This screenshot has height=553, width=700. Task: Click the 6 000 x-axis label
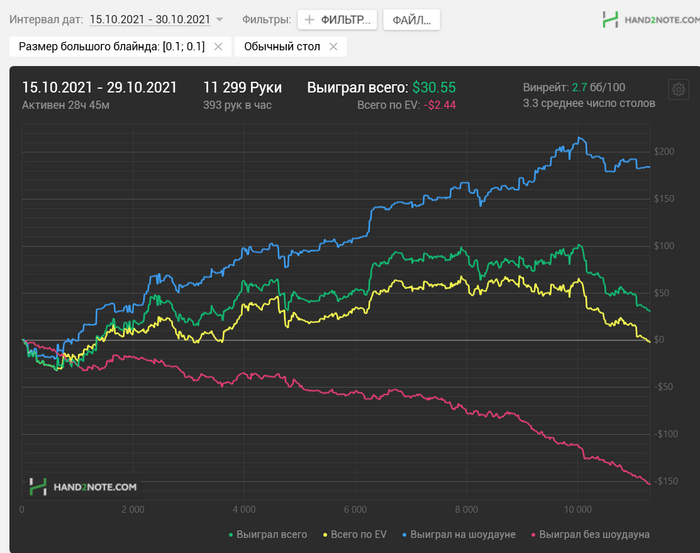click(355, 509)
